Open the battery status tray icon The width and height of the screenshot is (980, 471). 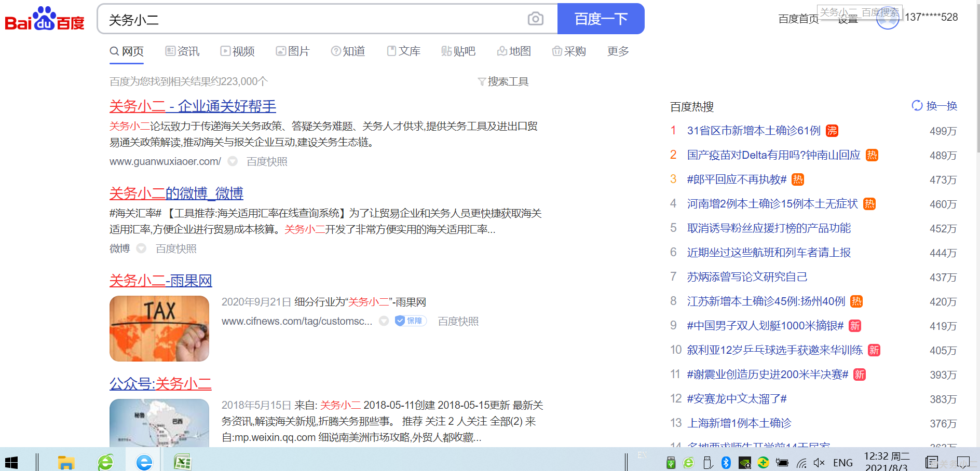pos(782,463)
